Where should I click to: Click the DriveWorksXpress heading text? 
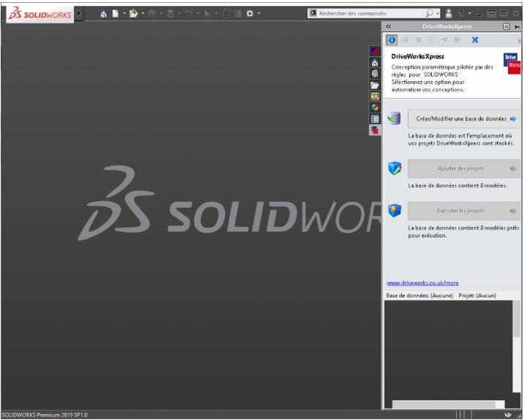(418, 56)
